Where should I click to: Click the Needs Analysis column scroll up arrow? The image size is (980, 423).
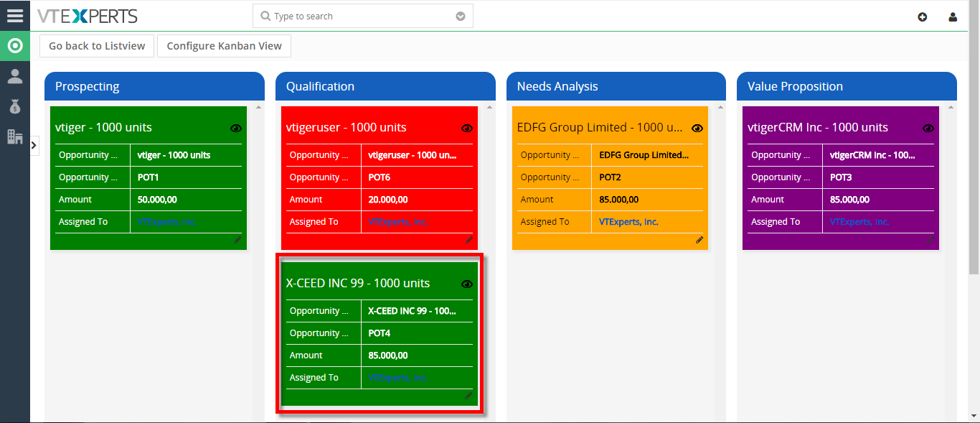721,108
